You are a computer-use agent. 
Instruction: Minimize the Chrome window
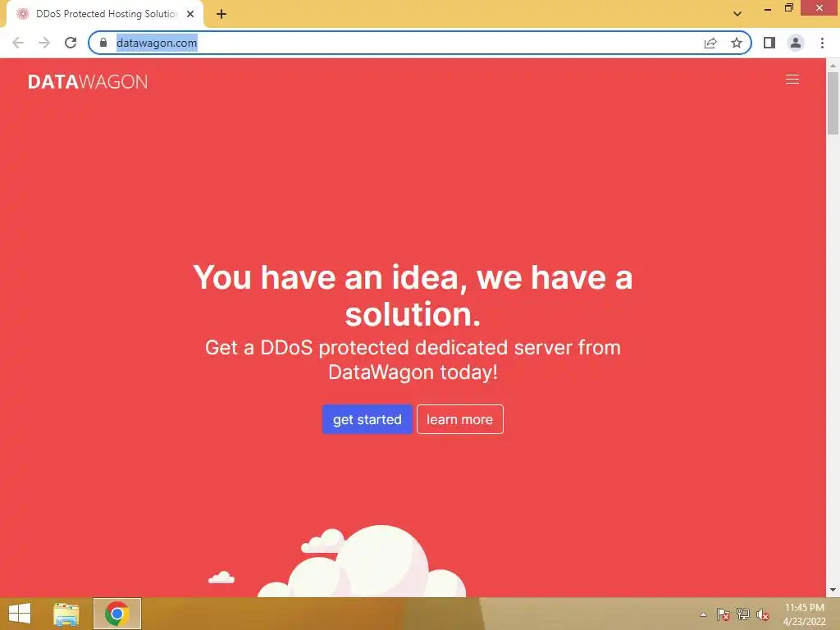[768, 8]
